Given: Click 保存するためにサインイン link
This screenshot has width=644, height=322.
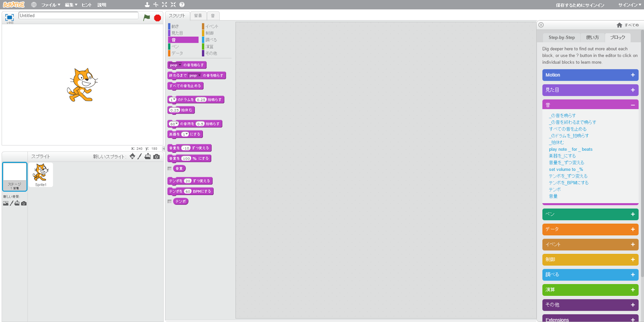Looking at the screenshot, I should point(580,5).
